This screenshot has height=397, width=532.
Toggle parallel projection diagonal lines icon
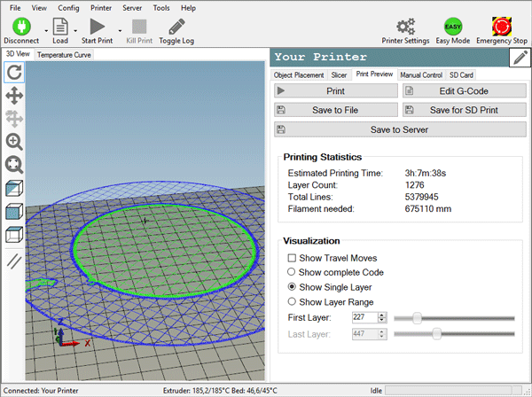click(14, 261)
